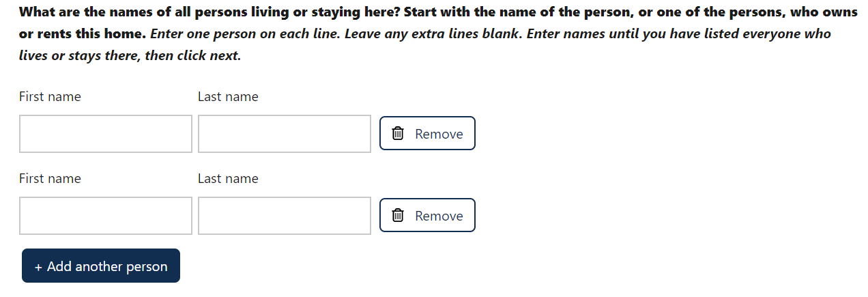Click the top row's First name label
The image size is (868, 297).
coord(50,97)
